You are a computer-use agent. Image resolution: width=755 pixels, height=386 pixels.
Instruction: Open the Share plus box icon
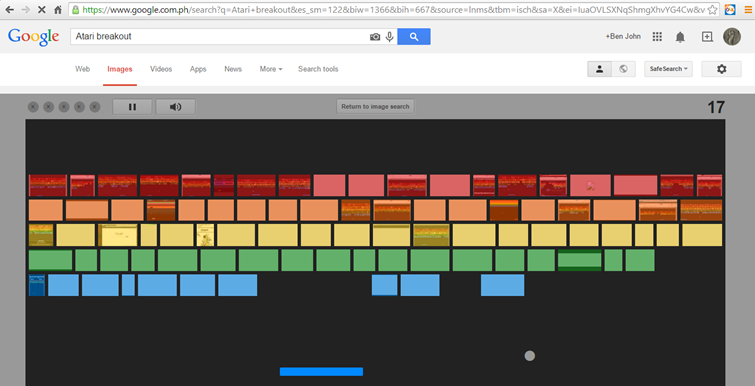click(x=707, y=37)
